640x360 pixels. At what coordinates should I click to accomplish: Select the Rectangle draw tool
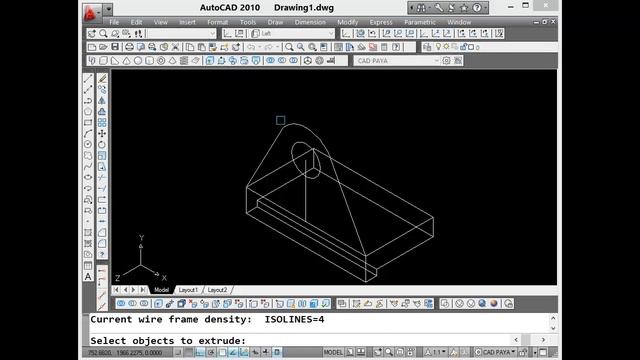tap(88, 122)
